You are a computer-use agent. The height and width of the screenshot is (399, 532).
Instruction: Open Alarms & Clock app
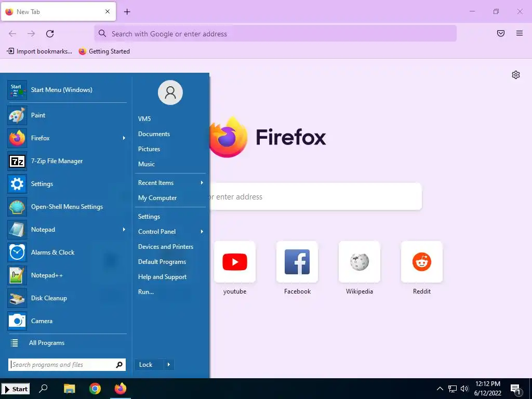tap(67, 252)
